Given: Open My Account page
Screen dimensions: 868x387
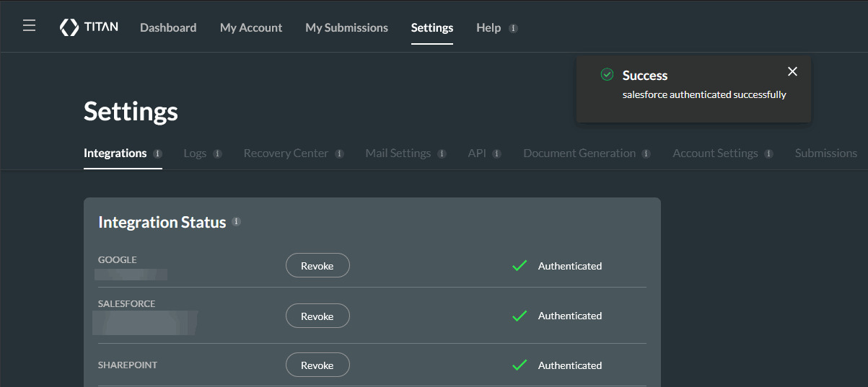Looking at the screenshot, I should pos(251,27).
